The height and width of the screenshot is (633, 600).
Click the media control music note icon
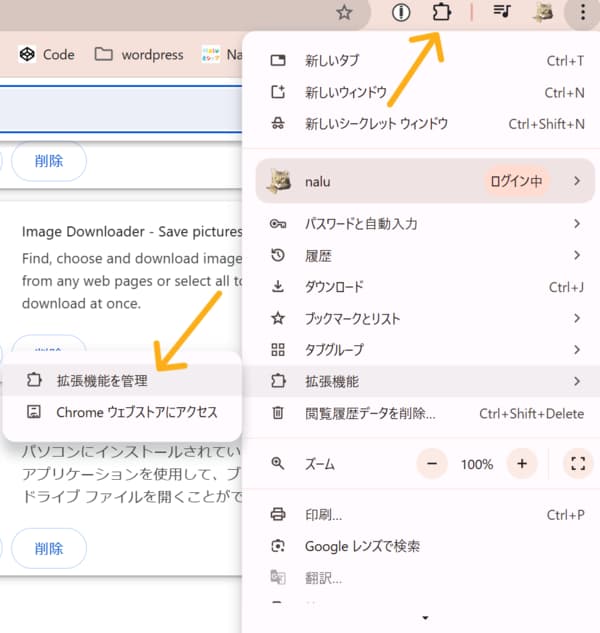pos(502,13)
